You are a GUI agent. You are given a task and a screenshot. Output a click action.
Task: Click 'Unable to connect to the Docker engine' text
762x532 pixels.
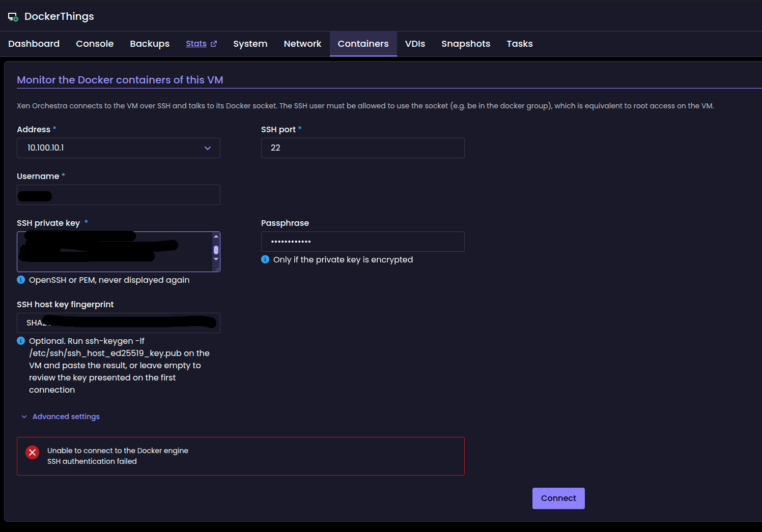[x=118, y=451]
